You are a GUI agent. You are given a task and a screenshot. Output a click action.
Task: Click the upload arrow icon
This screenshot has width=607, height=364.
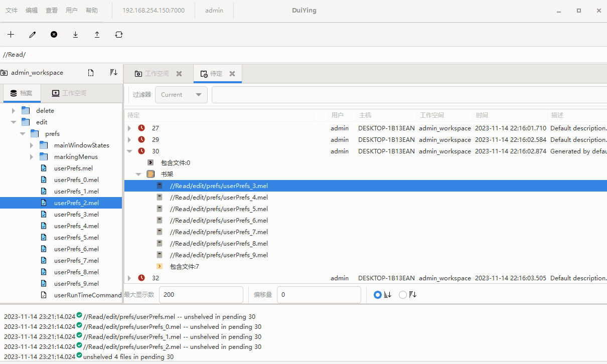[x=97, y=35]
